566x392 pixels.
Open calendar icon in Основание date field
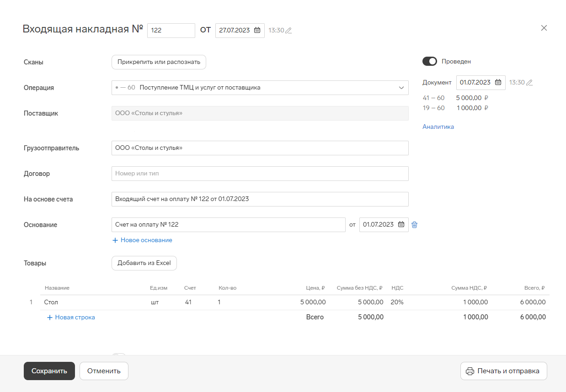click(x=401, y=224)
